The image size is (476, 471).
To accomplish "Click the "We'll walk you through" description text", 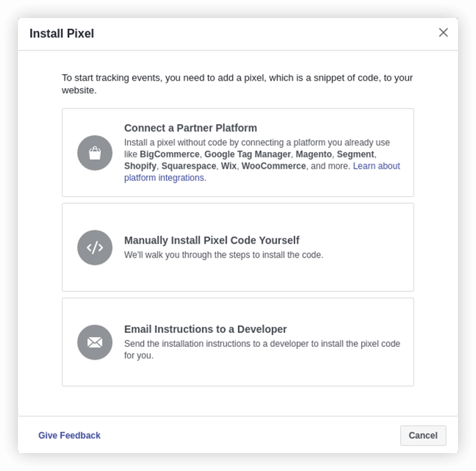I will tap(224, 255).
